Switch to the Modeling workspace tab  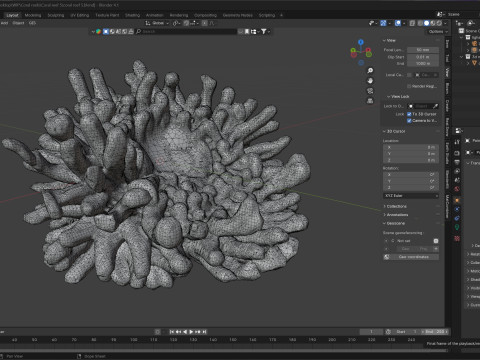pyautogui.click(x=33, y=15)
